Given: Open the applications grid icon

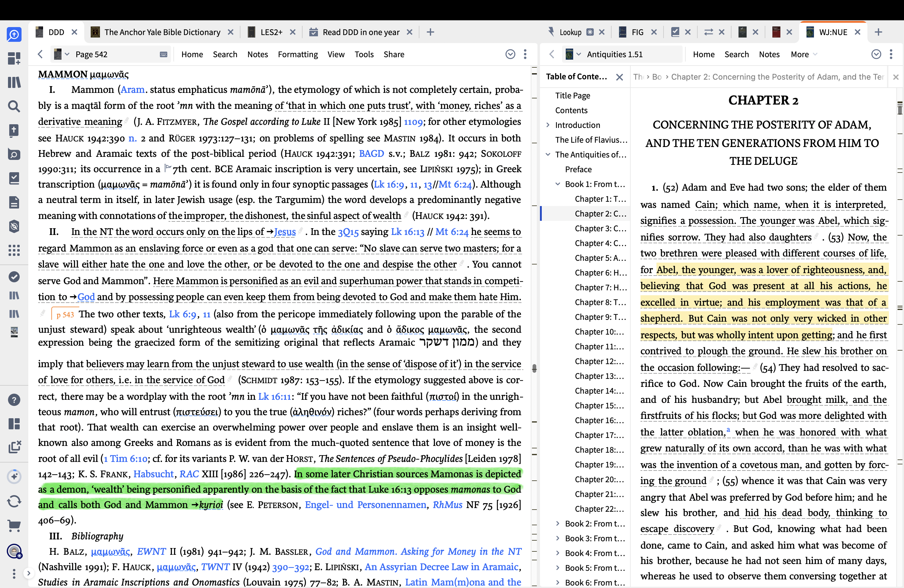Looking at the screenshot, I should tap(14, 250).
